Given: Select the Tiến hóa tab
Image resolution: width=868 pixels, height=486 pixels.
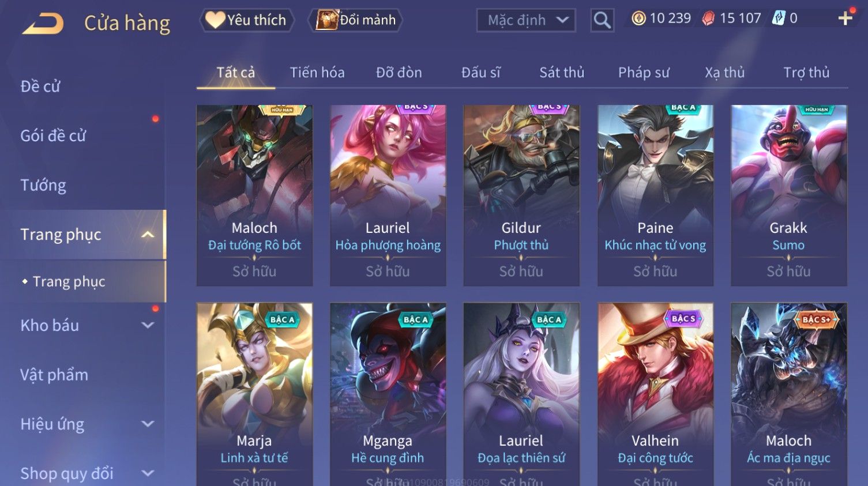Looking at the screenshot, I should 317,73.
